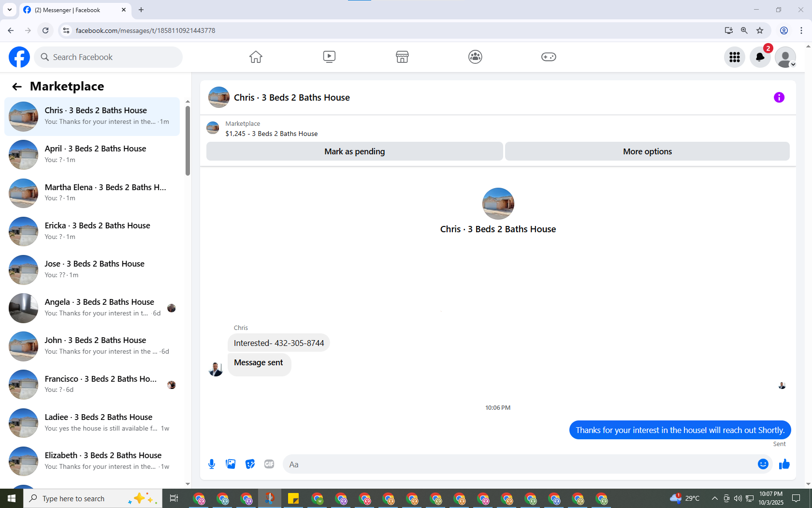Open the April conversation
Screen dimensions: 812x508
coord(92,155)
